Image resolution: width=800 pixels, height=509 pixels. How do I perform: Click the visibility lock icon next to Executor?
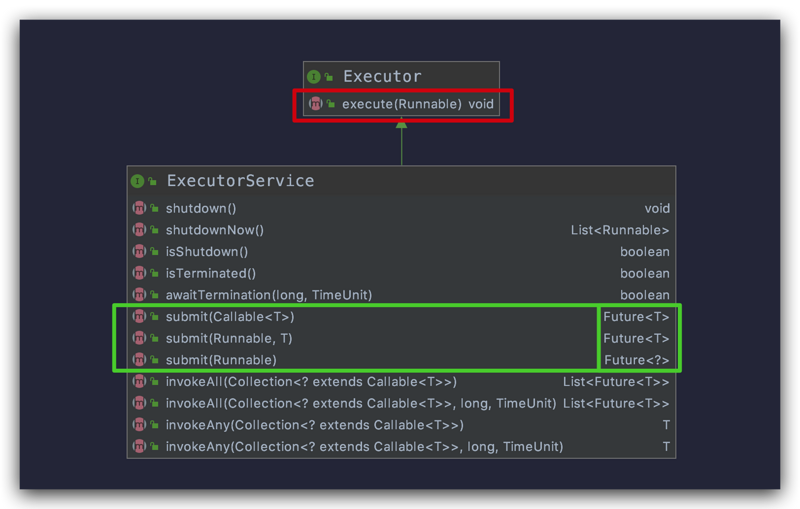click(x=329, y=76)
